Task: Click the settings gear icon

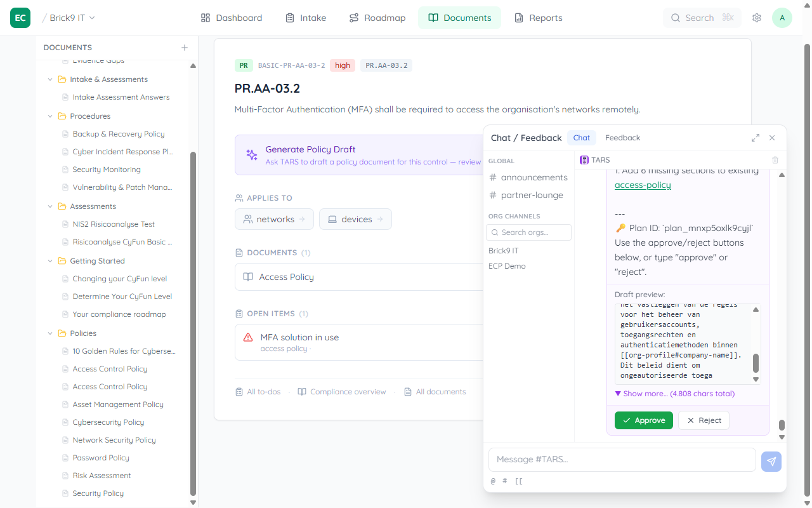Action: point(757,18)
